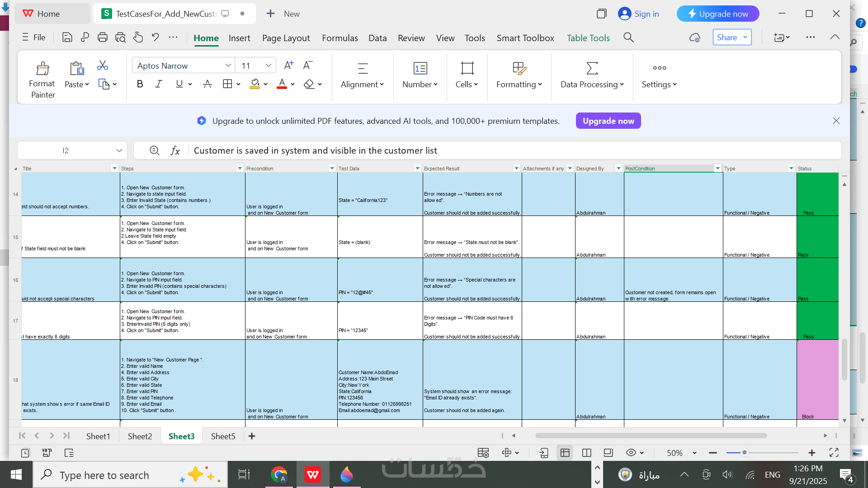This screenshot has width=868, height=488.
Task: Click the insert function fx icon
Action: (175, 150)
